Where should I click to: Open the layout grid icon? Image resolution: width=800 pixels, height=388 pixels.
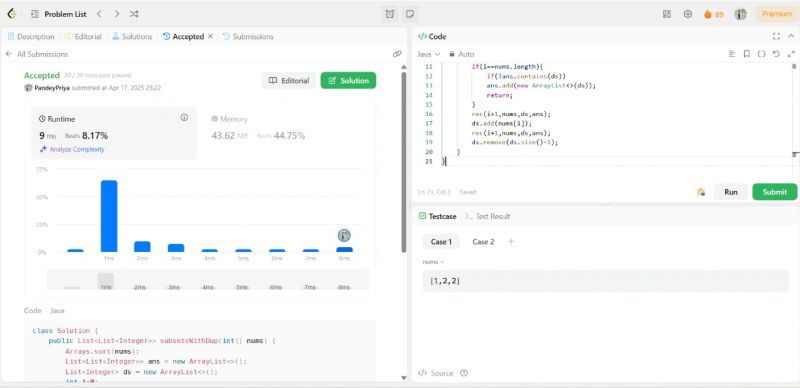tap(667, 14)
